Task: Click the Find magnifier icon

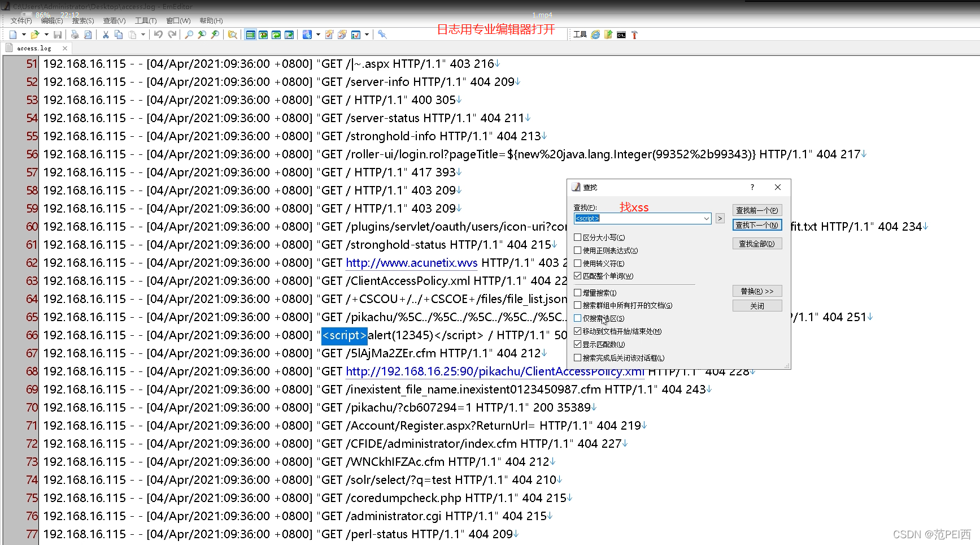Action: 189,34
